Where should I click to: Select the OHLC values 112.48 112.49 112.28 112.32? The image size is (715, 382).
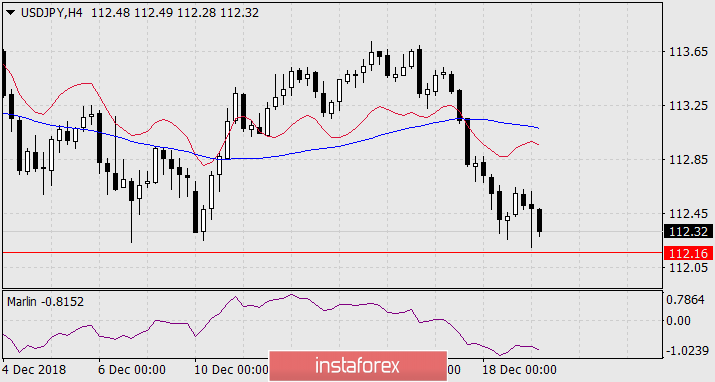pos(175,13)
